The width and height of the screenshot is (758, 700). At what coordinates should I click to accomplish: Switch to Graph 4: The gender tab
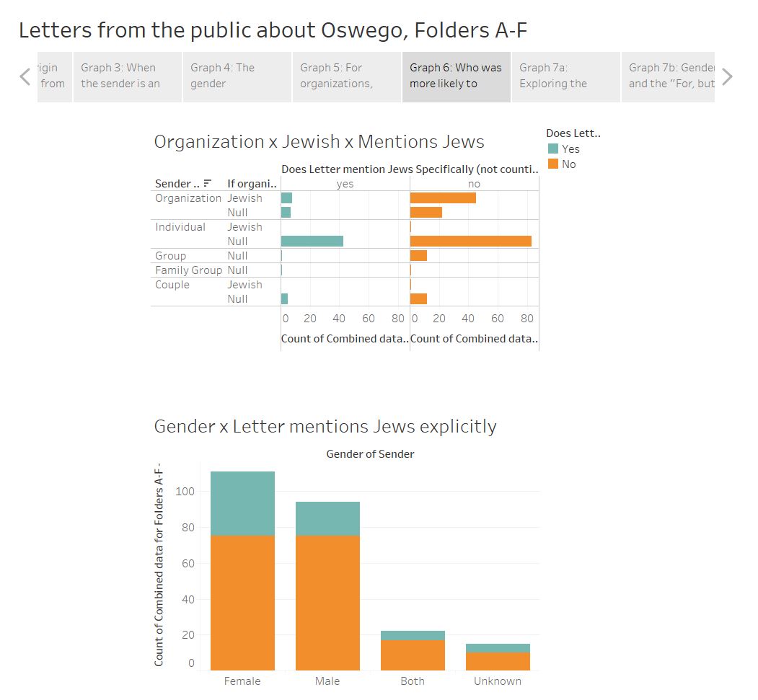click(237, 76)
